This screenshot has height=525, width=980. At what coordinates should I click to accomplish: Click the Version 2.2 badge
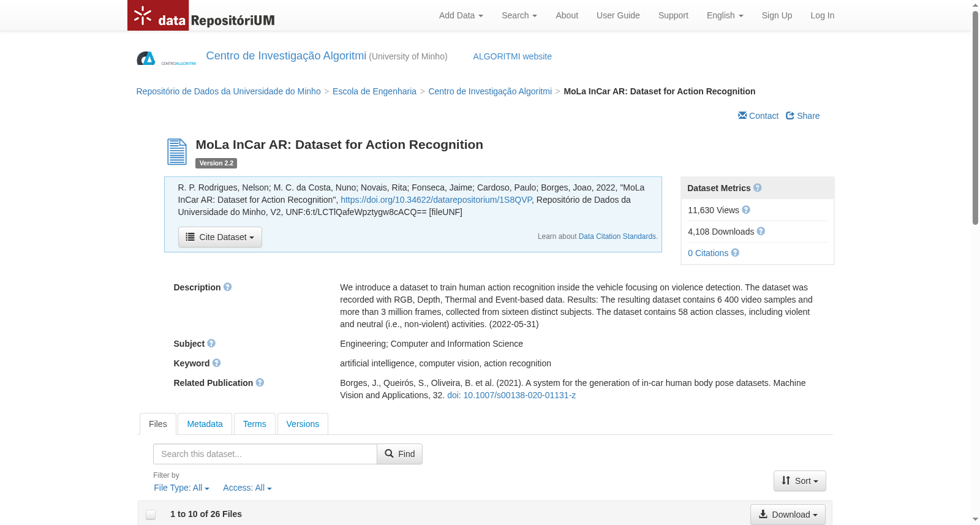coord(216,163)
